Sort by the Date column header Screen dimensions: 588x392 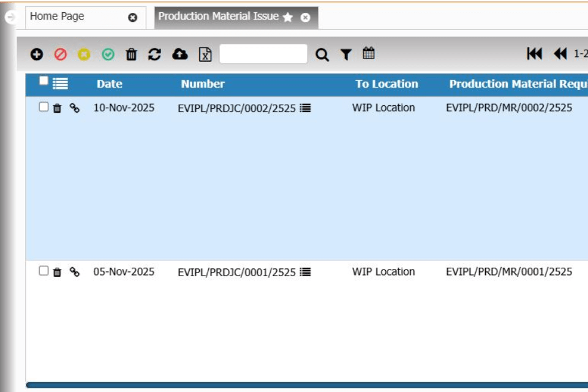[x=110, y=84]
